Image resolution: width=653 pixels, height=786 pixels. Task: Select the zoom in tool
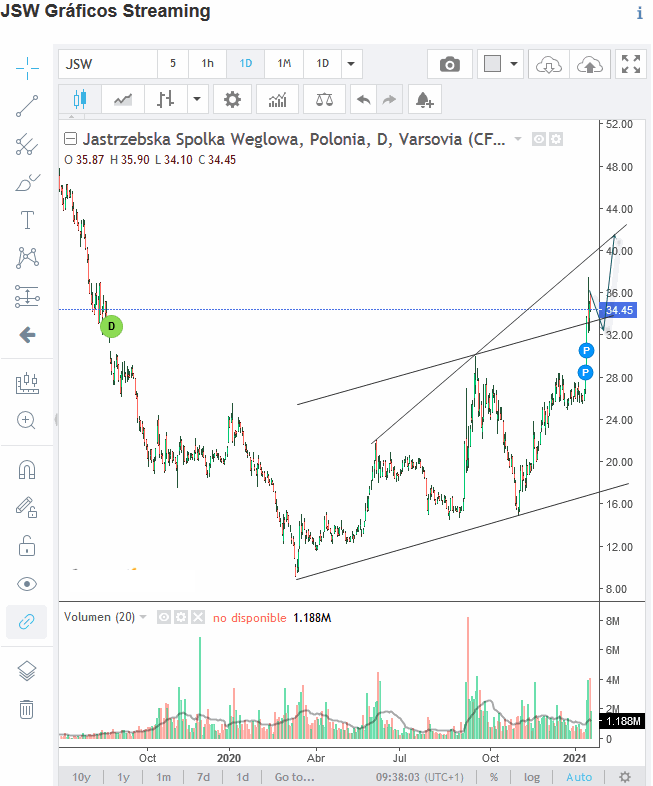coord(26,420)
